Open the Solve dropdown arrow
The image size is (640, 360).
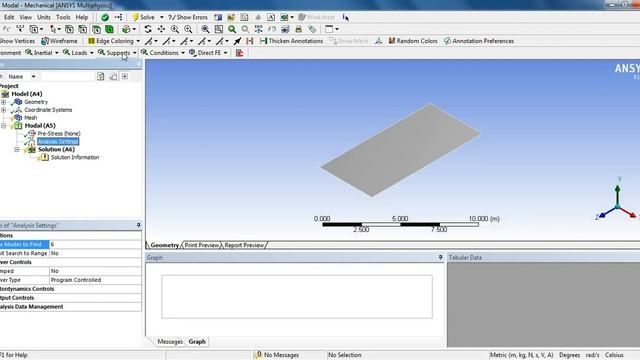[x=162, y=17]
